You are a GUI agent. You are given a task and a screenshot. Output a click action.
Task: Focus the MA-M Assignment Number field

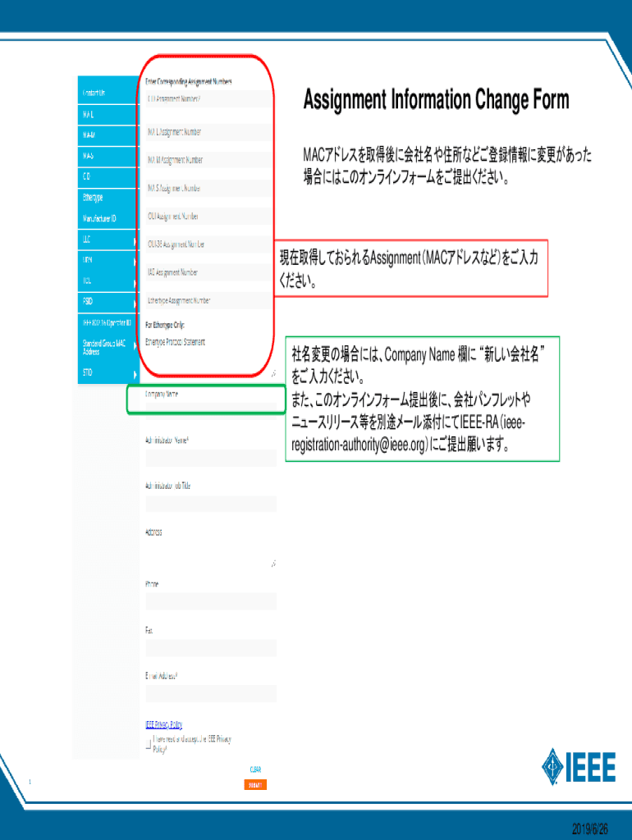[208, 160]
